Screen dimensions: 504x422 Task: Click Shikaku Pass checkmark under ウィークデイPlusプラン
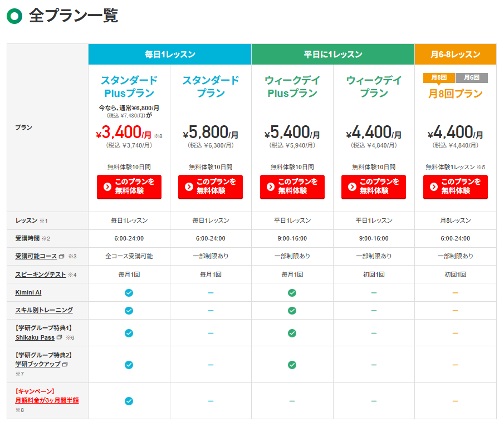[x=292, y=333]
